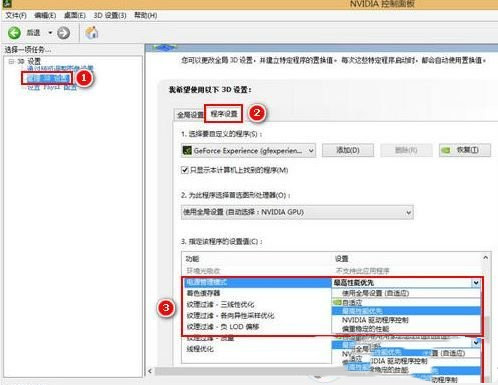Open the 桌面 menu
498x385 pixels.
coord(75,15)
